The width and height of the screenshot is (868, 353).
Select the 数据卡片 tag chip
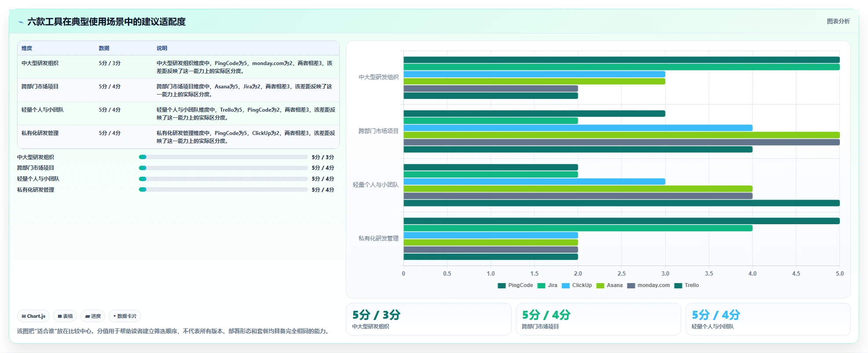click(125, 316)
